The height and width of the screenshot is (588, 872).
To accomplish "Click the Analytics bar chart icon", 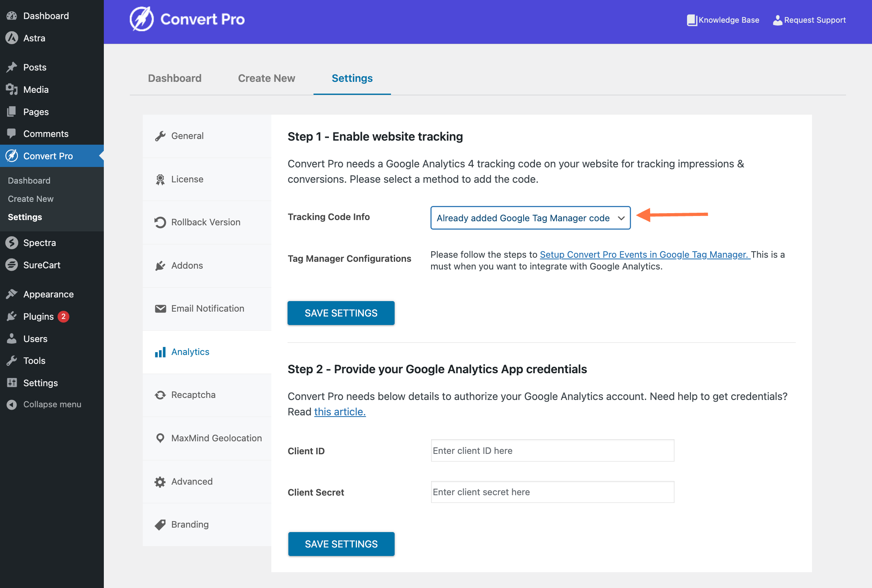I will (x=160, y=352).
